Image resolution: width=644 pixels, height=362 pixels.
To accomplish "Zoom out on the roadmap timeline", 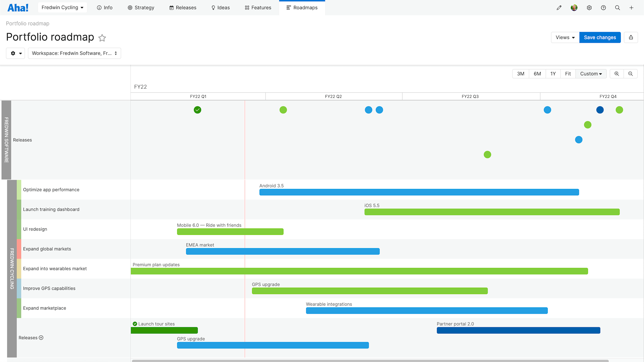I will click(630, 74).
